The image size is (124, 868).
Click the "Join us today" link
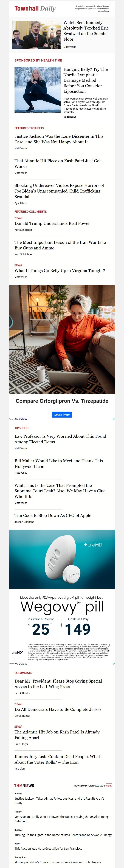click(104, 11)
